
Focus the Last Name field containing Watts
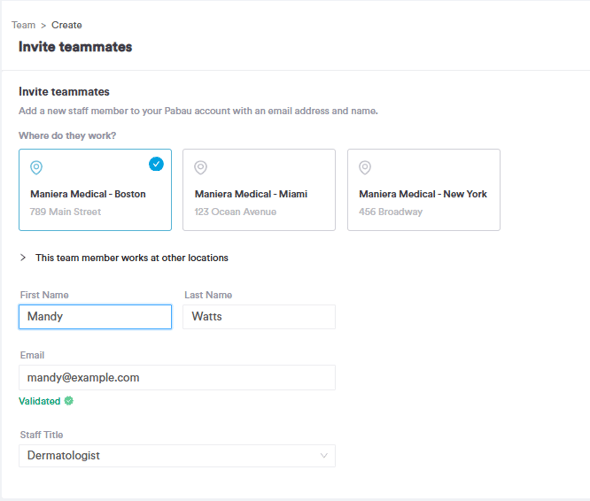click(x=259, y=317)
